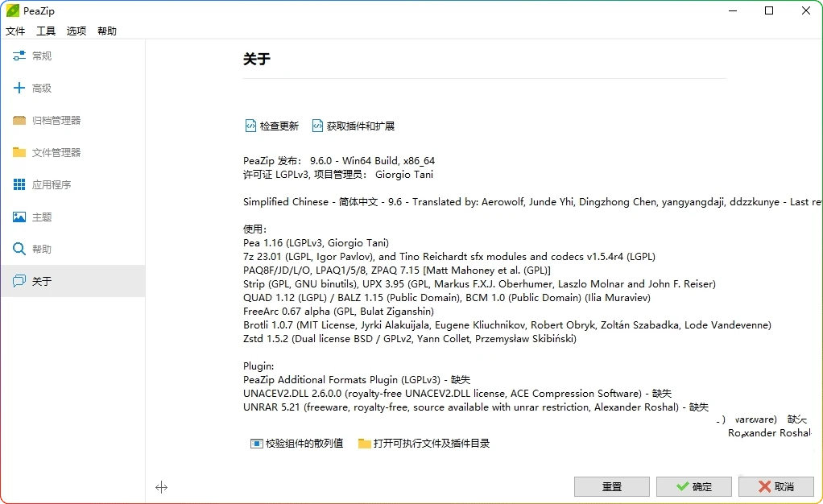The width and height of the screenshot is (823, 504).
Task: Click the 'Brotli 1.0.7' line
Action: pos(507,324)
